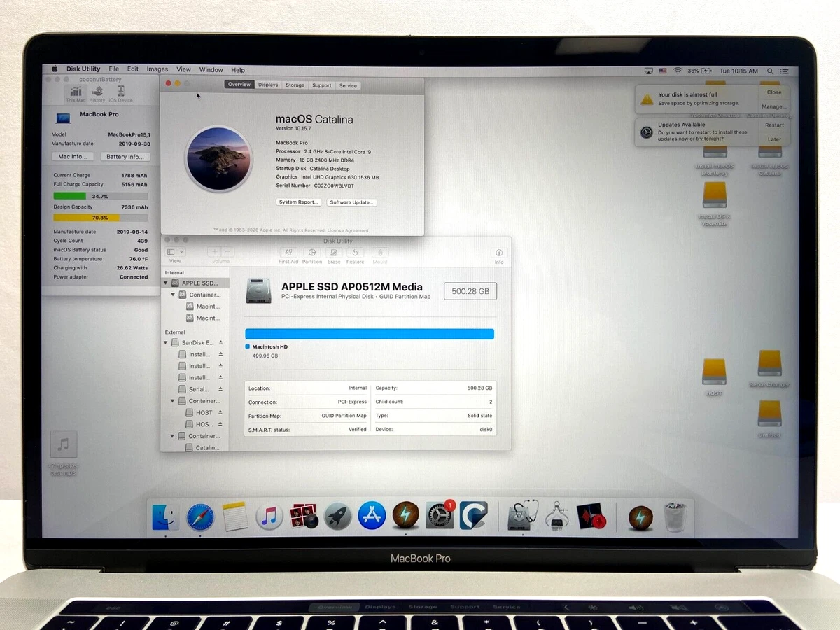Click the green 34.7% charge bar

pyautogui.click(x=100, y=196)
